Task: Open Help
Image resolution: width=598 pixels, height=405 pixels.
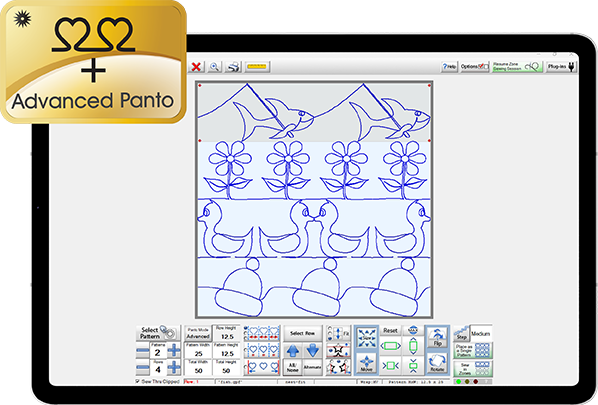Action: tap(449, 67)
